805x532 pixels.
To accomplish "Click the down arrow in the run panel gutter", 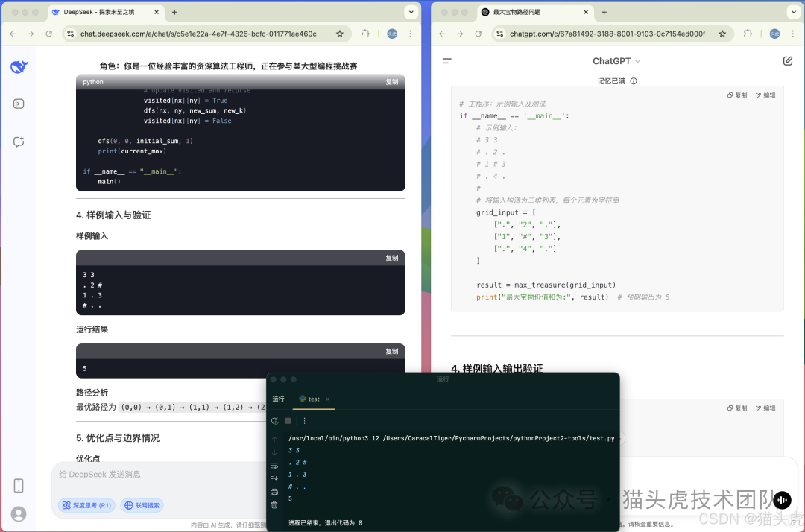I will click(274, 452).
